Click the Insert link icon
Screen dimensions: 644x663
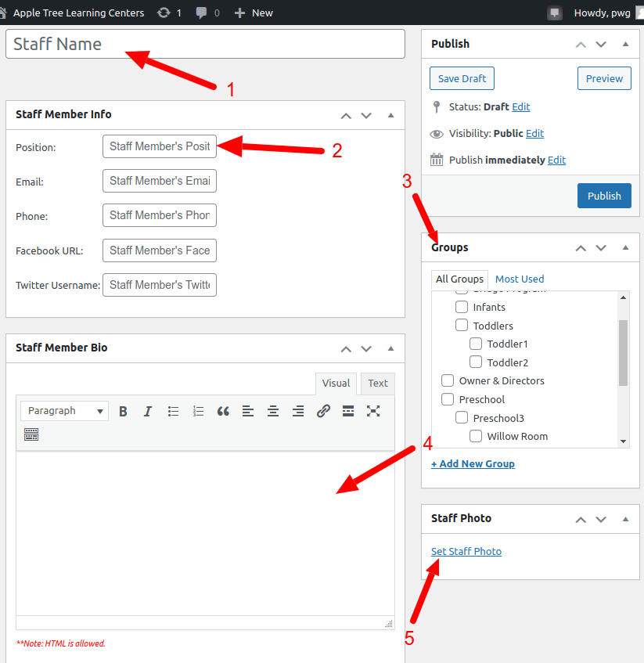[323, 411]
